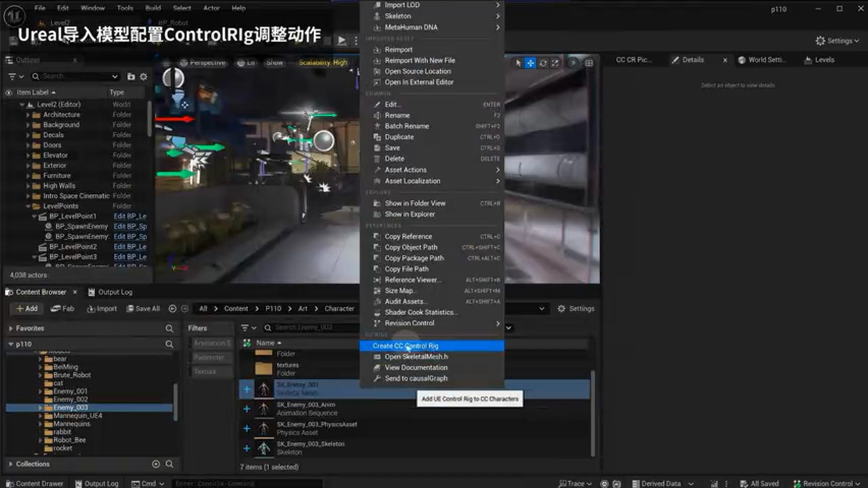The height and width of the screenshot is (488, 868).
Task: Click the Outliner settings gear icon
Action: click(143, 77)
